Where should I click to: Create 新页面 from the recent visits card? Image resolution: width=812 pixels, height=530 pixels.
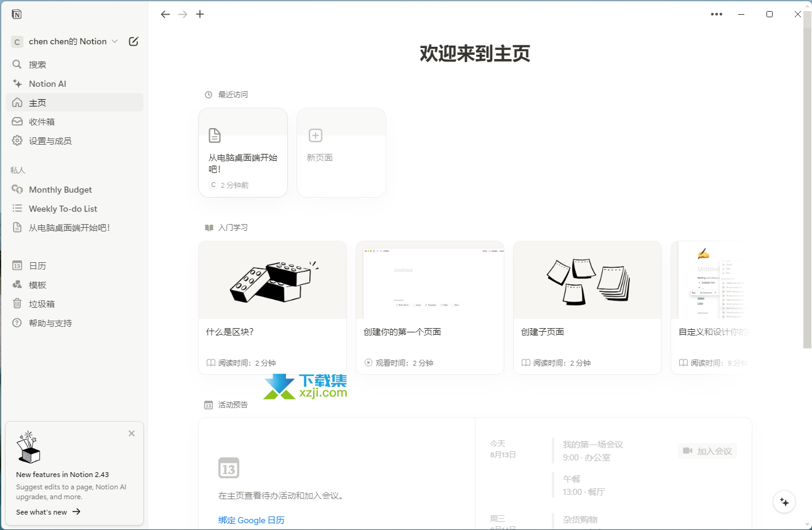point(341,153)
